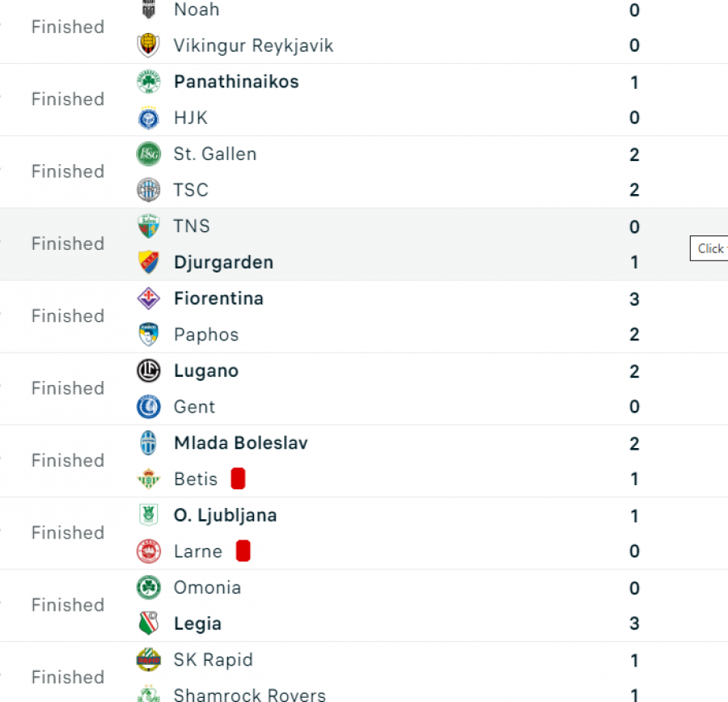728x702 pixels.
Task: Click the Djurgarden shield crest
Action: [x=149, y=262]
